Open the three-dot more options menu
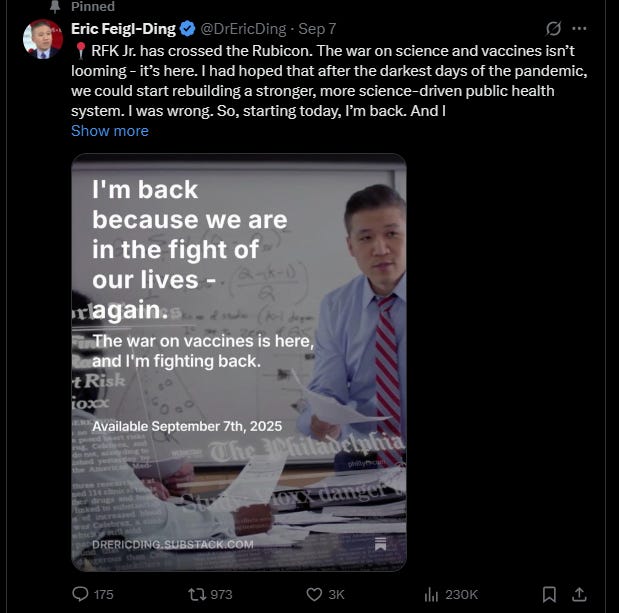 pyautogui.click(x=579, y=28)
